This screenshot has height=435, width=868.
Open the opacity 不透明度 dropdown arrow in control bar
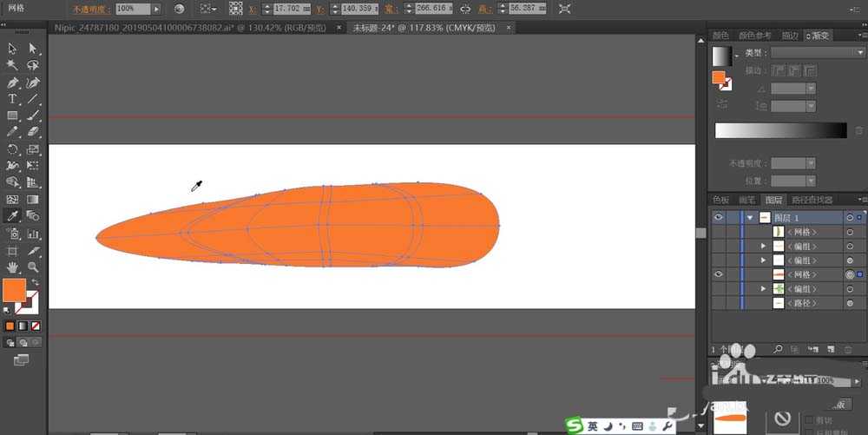pyautogui.click(x=156, y=9)
